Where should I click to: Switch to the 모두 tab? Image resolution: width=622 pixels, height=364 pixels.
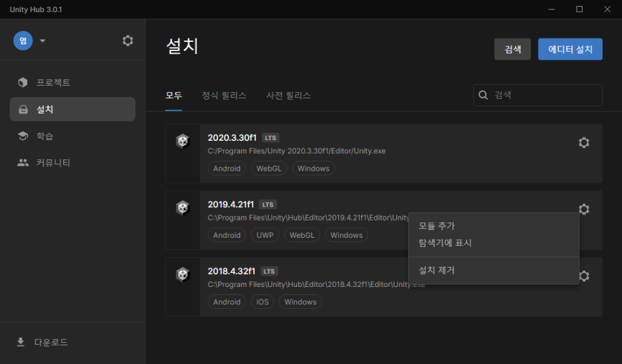coord(173,96)
